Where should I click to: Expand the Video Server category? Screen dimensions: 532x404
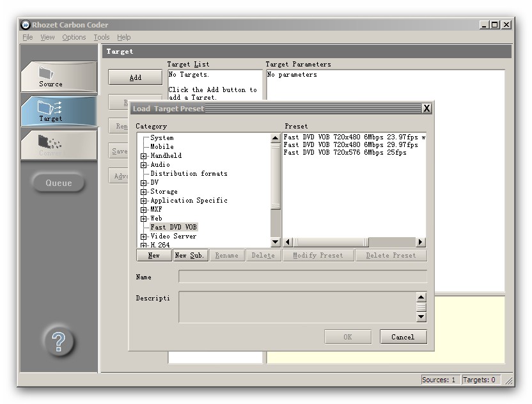tap(144, 237)
